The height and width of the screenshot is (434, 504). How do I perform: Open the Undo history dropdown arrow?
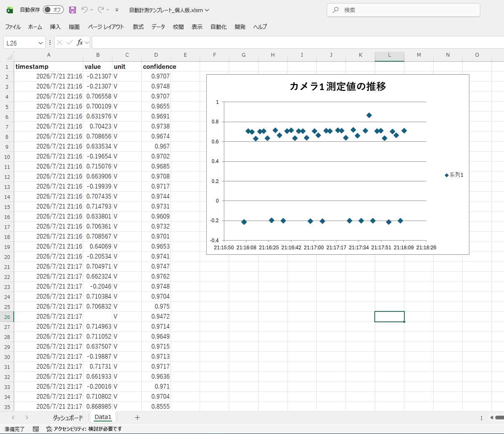coord(91,10)
